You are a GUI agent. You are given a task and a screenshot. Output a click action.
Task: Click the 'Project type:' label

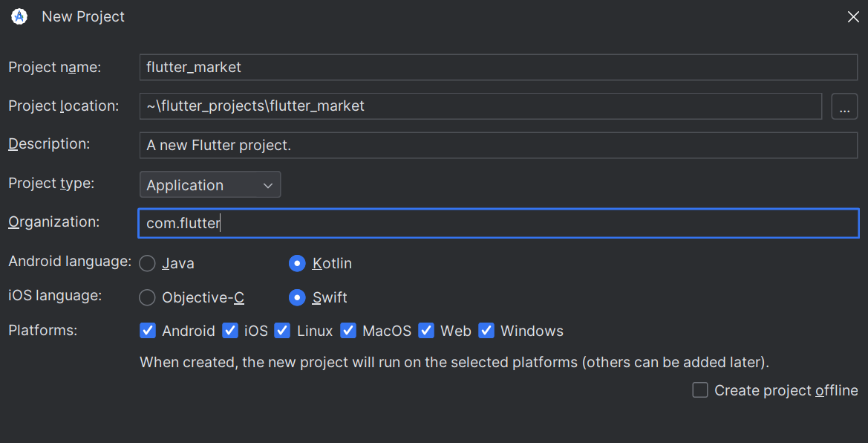click(51, 184)
